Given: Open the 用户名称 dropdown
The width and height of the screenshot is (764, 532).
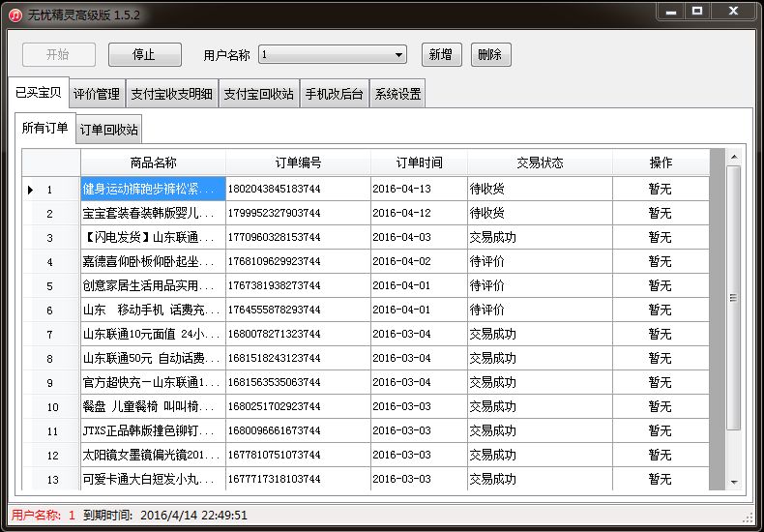Looking at the screenshot, I should (x=333, y=54).
